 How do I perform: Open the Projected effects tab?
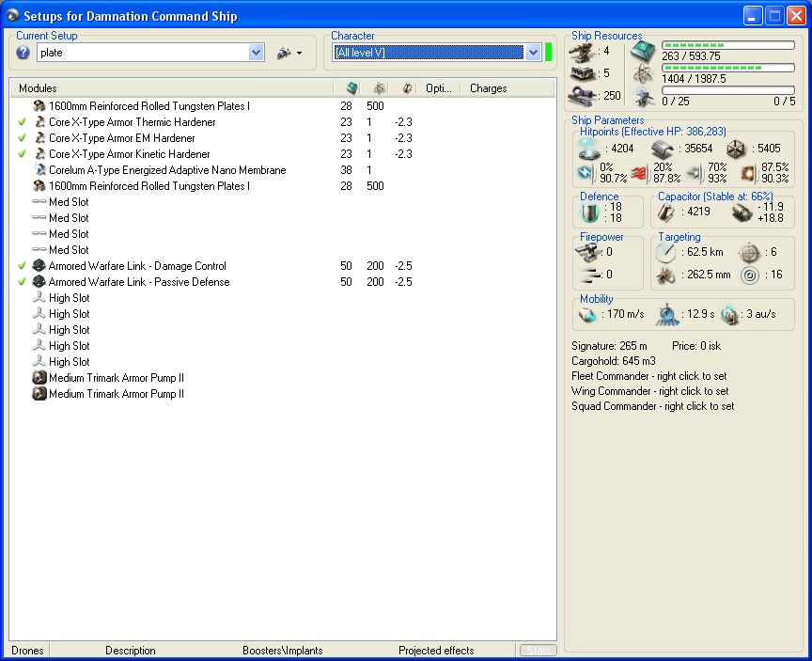point(436,651)
